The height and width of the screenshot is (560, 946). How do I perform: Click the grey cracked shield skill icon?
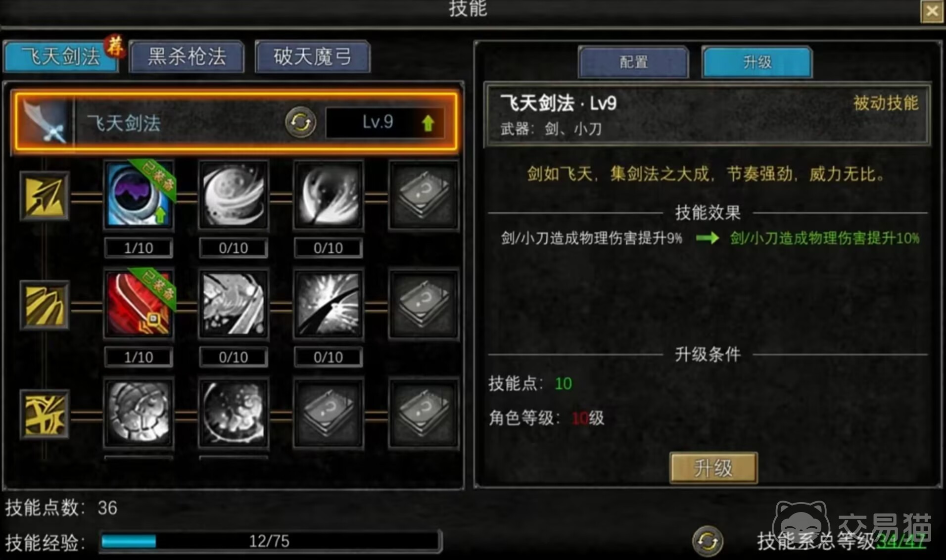click(x=139, y=413)
